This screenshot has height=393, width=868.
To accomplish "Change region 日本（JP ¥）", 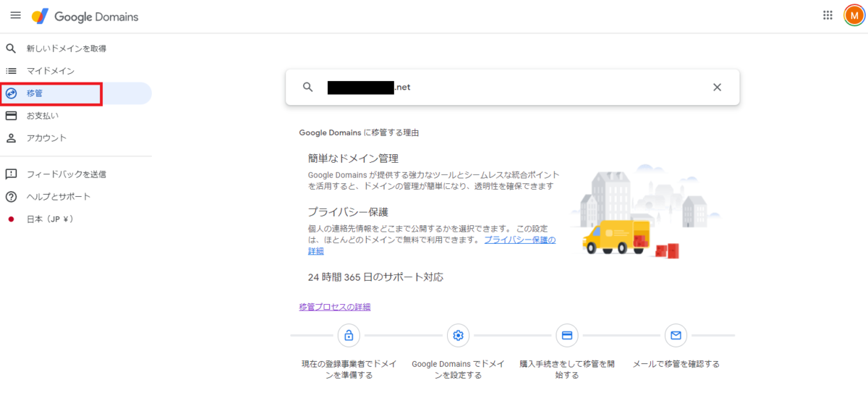I will [x=76, y=219].
